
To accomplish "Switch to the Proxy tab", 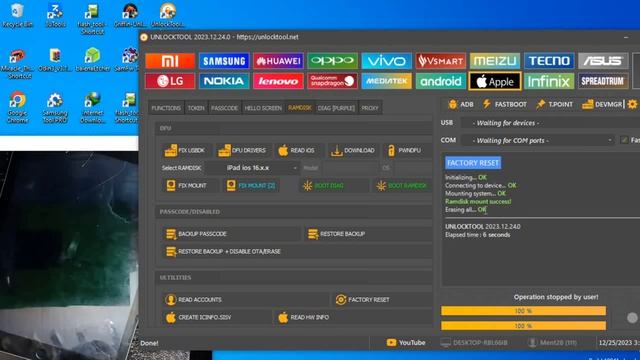I will (x=370, y=108).
